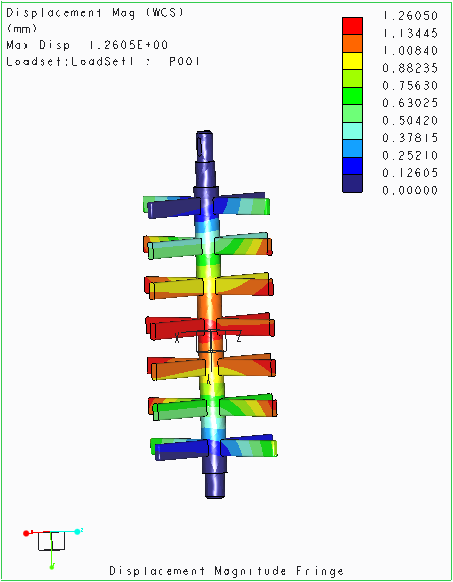Click the Displacement Mag (WCS) title text
Screen dimensions: 453x582
point(95,13)
